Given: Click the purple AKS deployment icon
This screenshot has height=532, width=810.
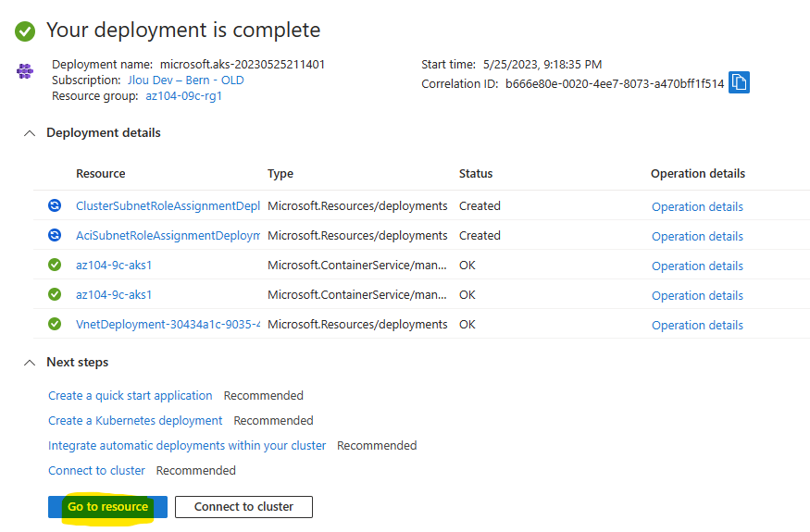Looking at the screenshot, I should coord(25,70).
